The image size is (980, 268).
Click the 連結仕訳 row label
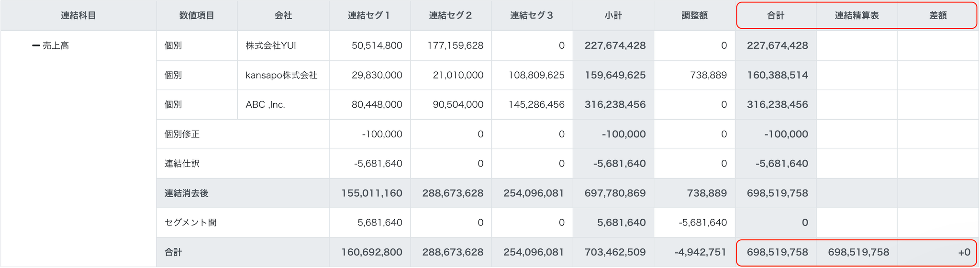[x=182, y=164]
